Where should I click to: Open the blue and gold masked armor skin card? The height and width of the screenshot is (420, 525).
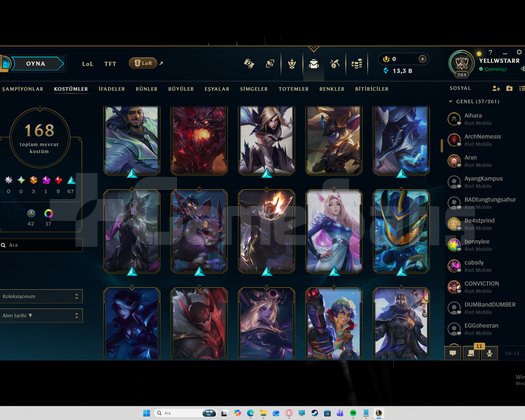click(401, 231)
